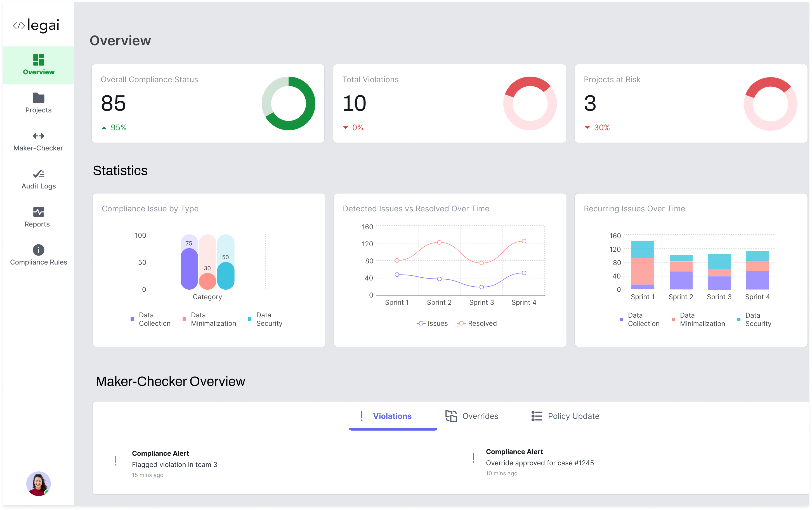
Task: Click the legai logo
Action: pyautogui.click(x=36, y=25)
